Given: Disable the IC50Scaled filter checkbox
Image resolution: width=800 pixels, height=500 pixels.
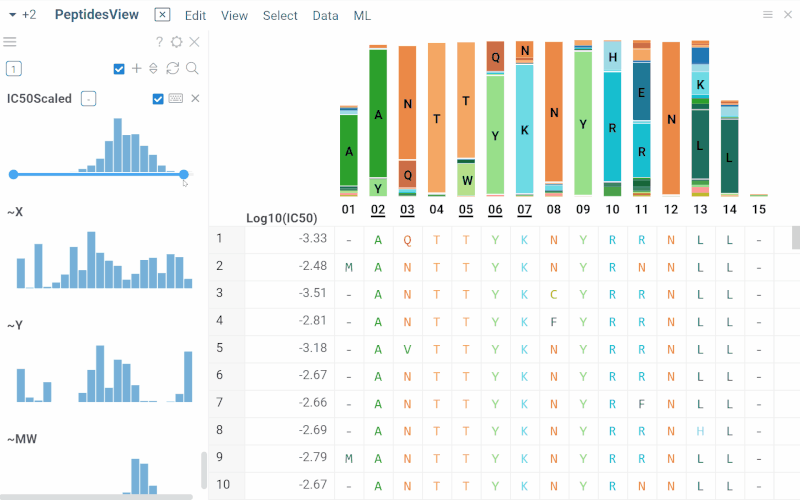Looking at the screenshot, I should pyautogui.click(x=158, y=98).
